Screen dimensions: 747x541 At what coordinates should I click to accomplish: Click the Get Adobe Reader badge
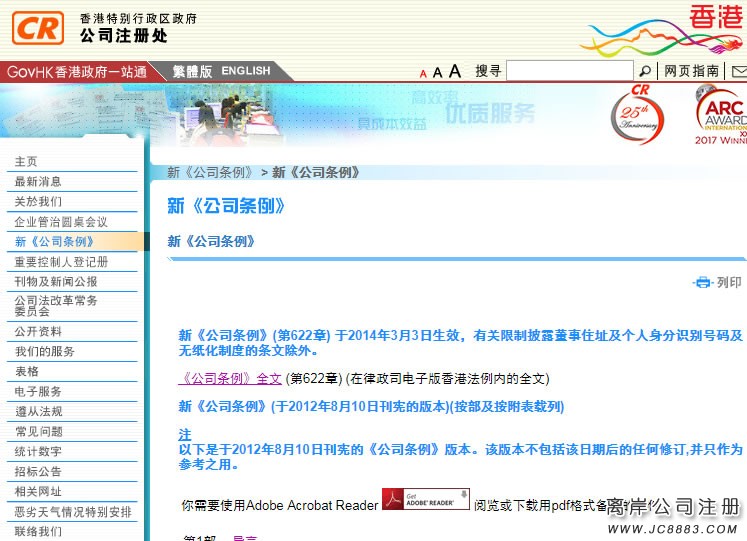(x=425, y=499)
